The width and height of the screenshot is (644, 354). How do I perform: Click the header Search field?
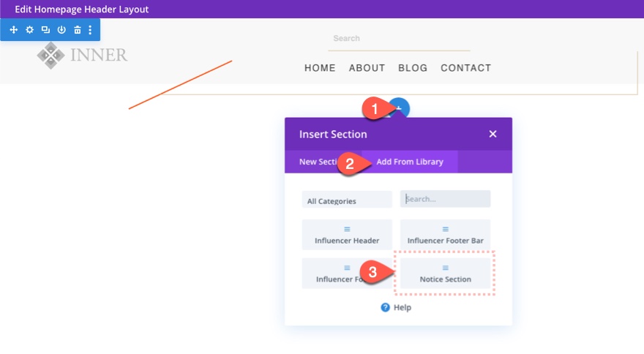[400, 39]
